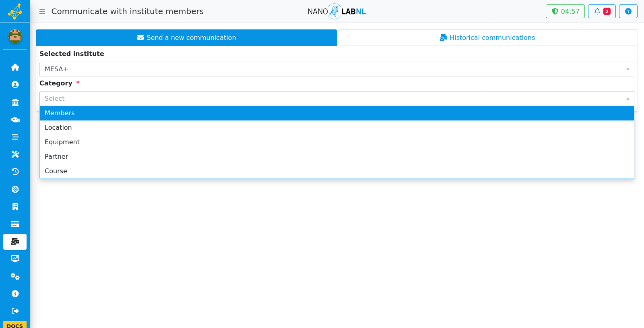Click the app network logo icon
644x328 pixels.
coord(15,11)
